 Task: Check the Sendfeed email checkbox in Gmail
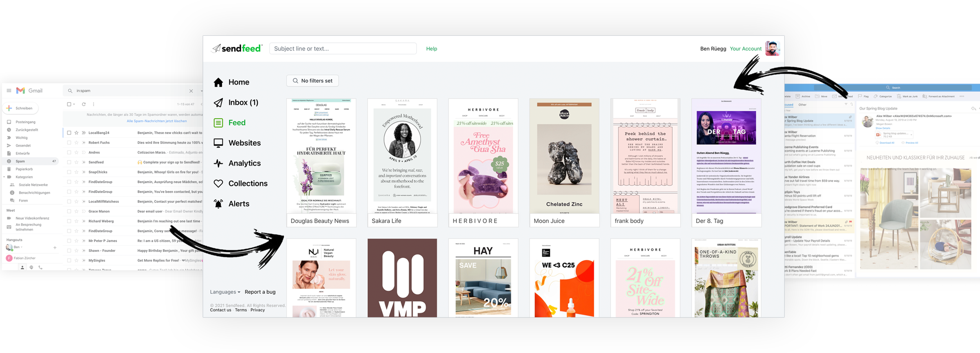point(69,162)
